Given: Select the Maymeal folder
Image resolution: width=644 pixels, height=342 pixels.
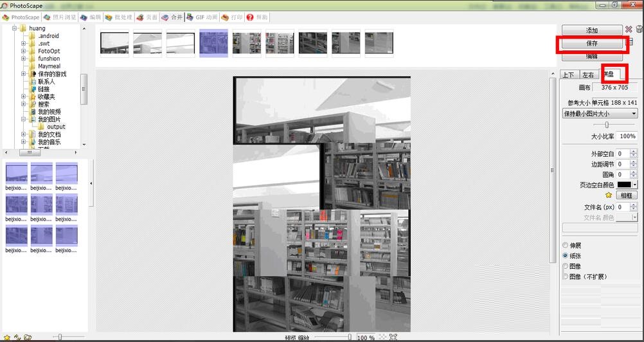Looking at the screenshot, I should [49, 66].
